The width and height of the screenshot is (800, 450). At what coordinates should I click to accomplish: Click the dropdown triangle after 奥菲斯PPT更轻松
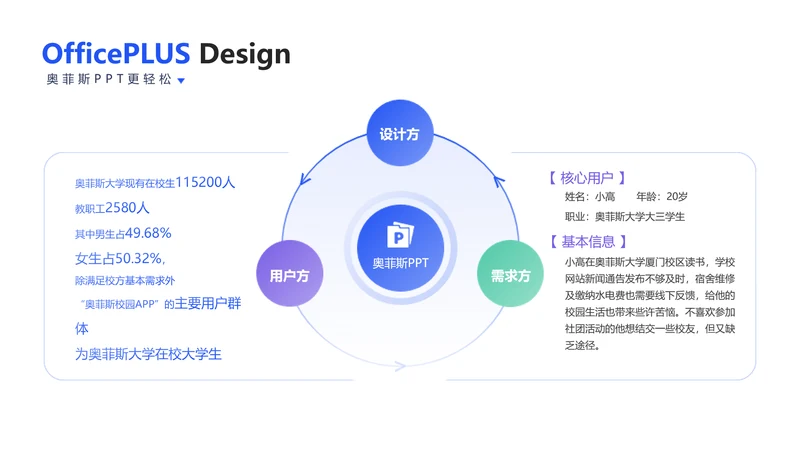pos(181,81)
